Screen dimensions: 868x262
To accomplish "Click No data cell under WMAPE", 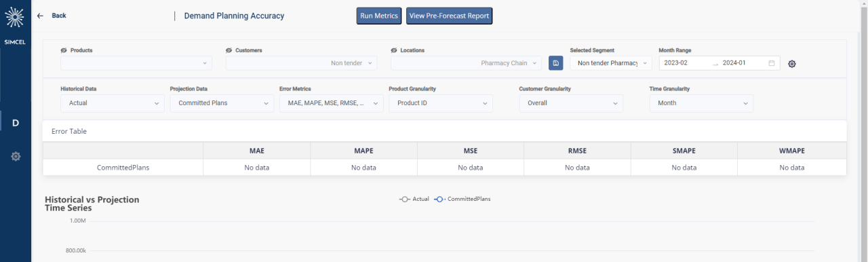I will tap(791, 167).
